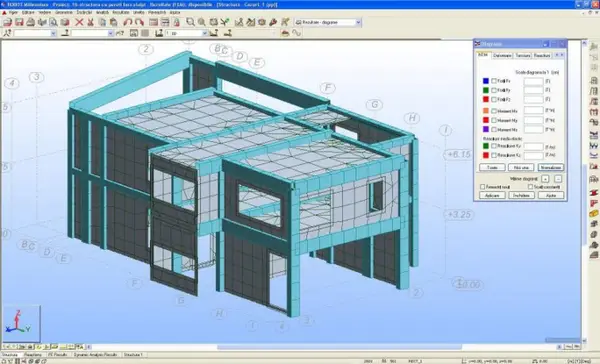Click the red lock icon in toolbar
This screenshot has width=600, height=364.
point(176,22)
